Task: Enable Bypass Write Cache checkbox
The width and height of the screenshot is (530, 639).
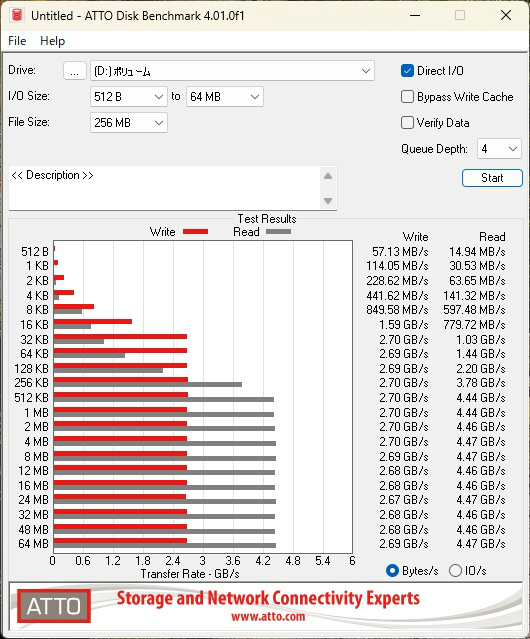Action: (407, 97)
